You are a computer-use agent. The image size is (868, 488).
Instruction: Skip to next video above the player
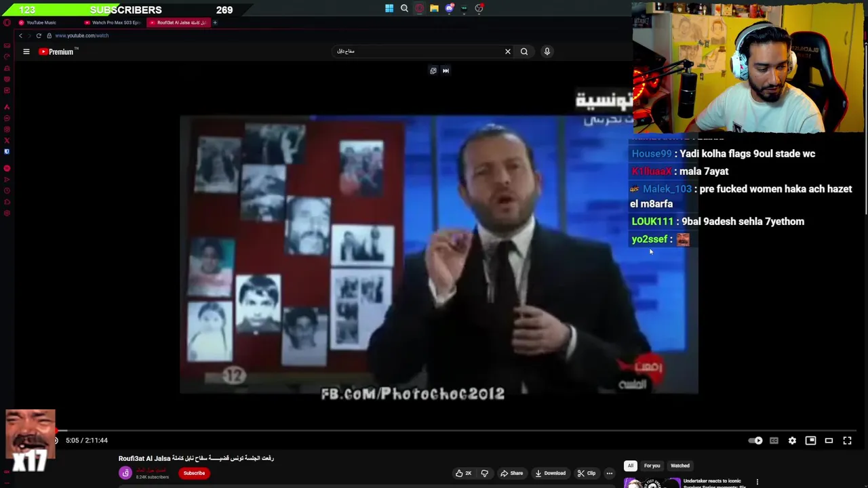(446, 70)
